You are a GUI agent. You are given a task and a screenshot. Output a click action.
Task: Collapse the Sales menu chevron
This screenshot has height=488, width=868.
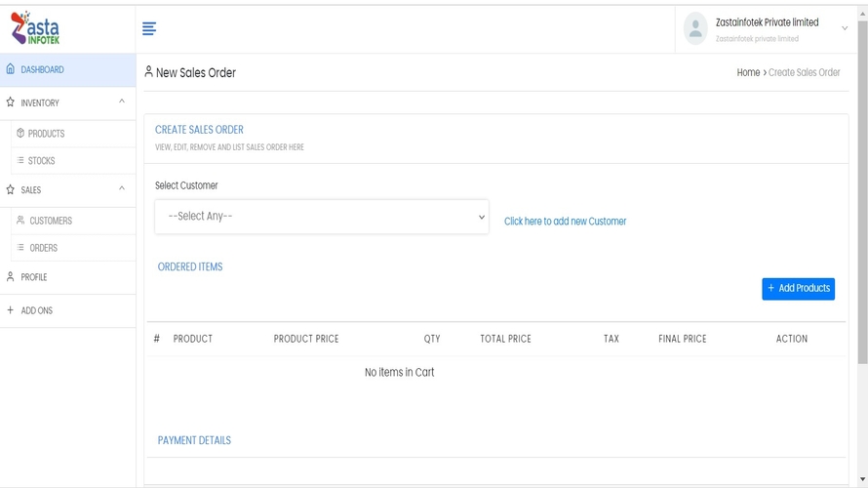pos(122,189)
